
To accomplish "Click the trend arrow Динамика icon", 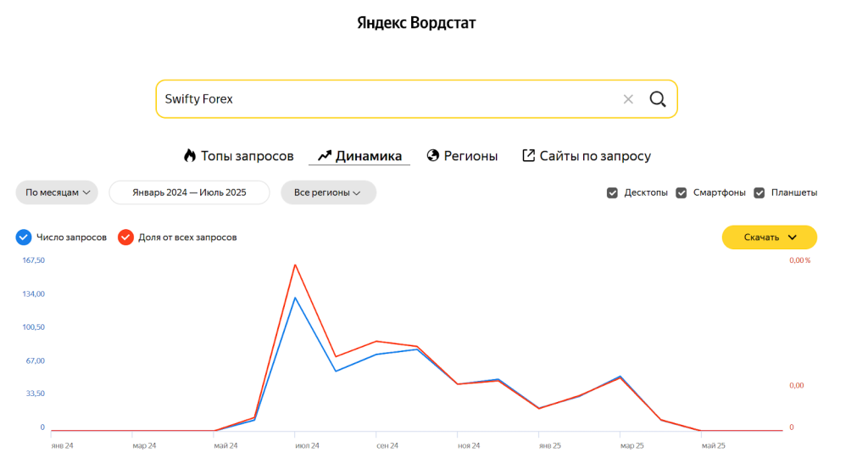I will (324, 156).
